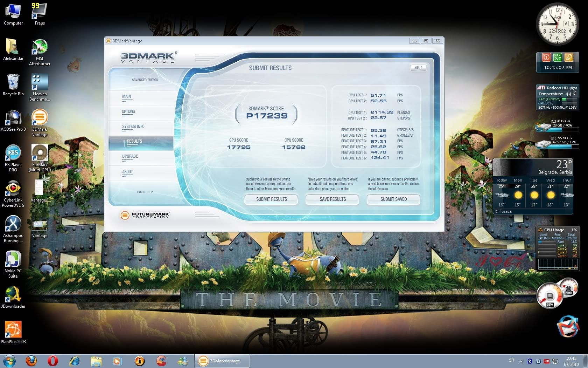Open JDownloader shortcut
588x368 pixels.
(13, 297)
